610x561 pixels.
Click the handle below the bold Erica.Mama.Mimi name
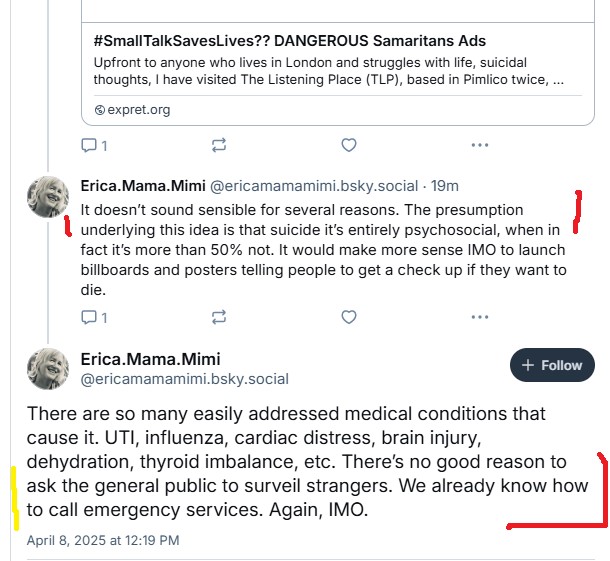click(184, 379)
